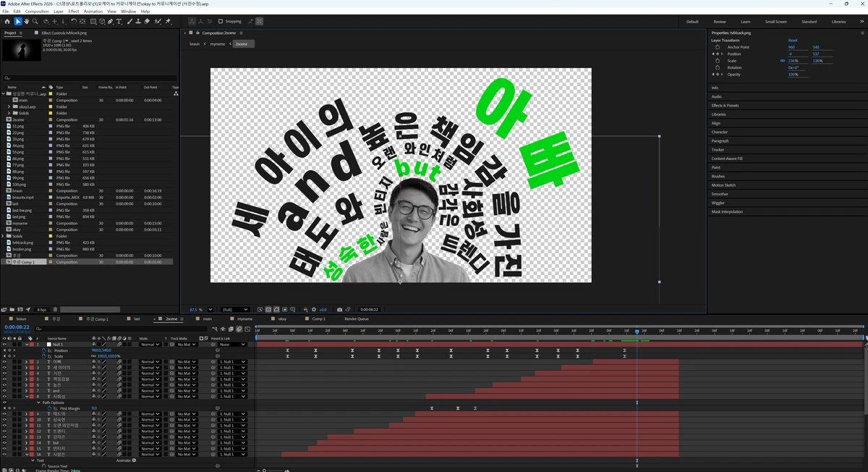Collapse the Null 1 layer properties
The width and height of the screenshot is (868, 472).
coord(27,345)
